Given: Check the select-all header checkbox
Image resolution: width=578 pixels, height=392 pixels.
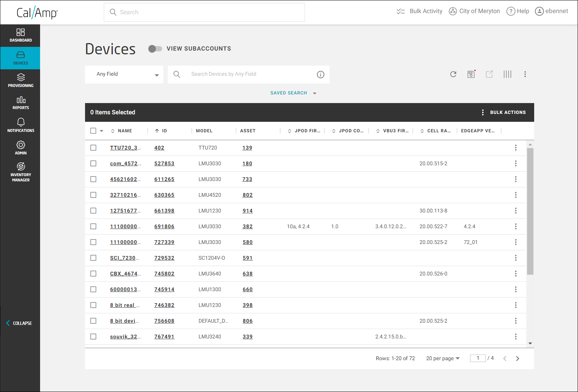Looking at the screenshot, I should pyautogui.click(x=93, y=131).
